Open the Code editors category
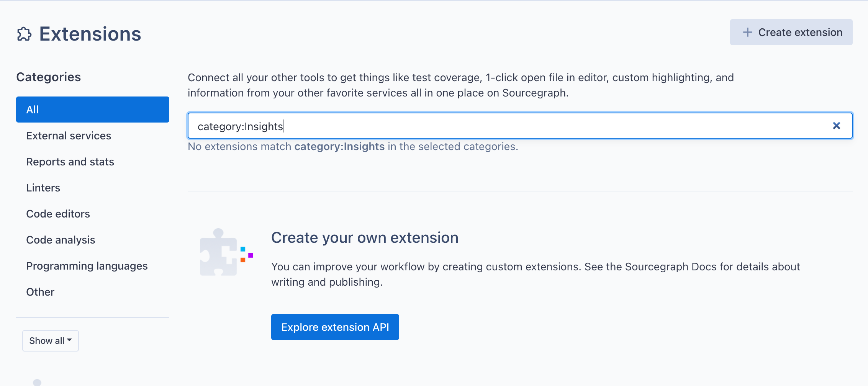The width and height of the screenshot is (868, 386). [x=58, y=214]
